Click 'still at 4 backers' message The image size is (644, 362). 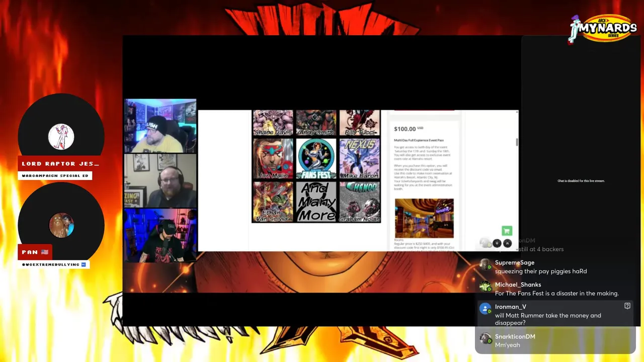click(x=541, y=249)
